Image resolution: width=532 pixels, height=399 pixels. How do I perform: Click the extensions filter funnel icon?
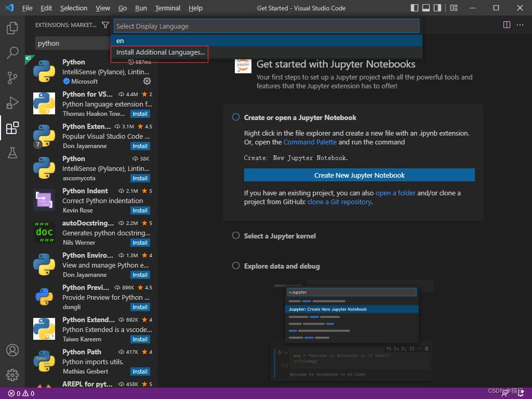(x=105, y=25)
